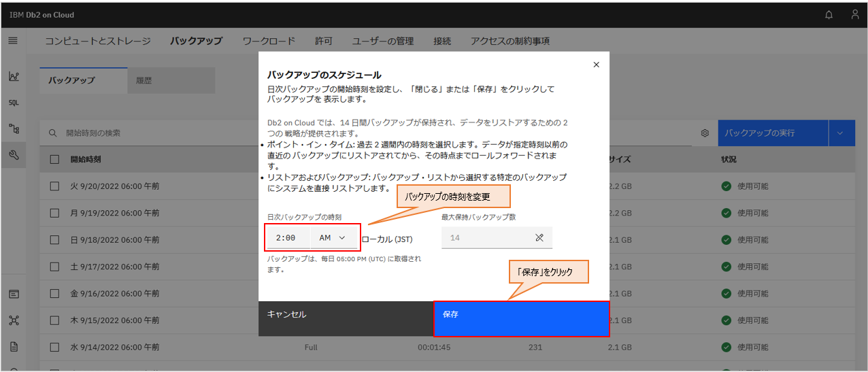This screenshot has height=372, width=868.
Task: Open the connections network sidebar icon
Action: [x=14, y=320]
